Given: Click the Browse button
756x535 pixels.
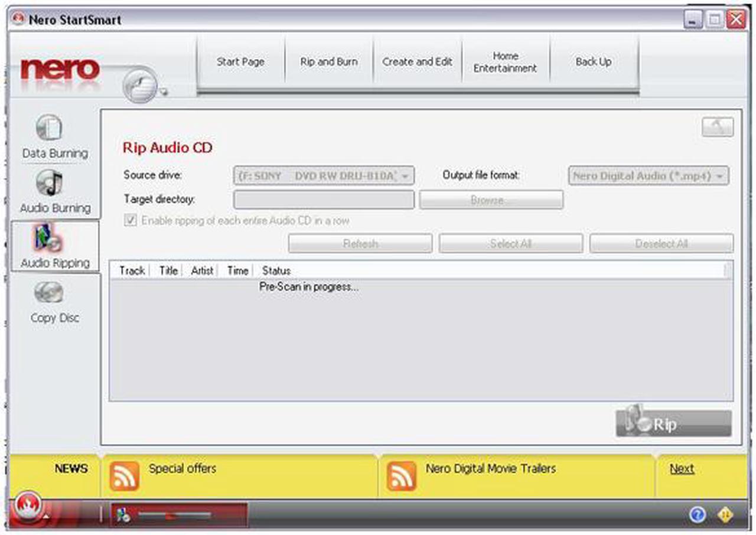Looking at the screenshot, I should (491, 200).
